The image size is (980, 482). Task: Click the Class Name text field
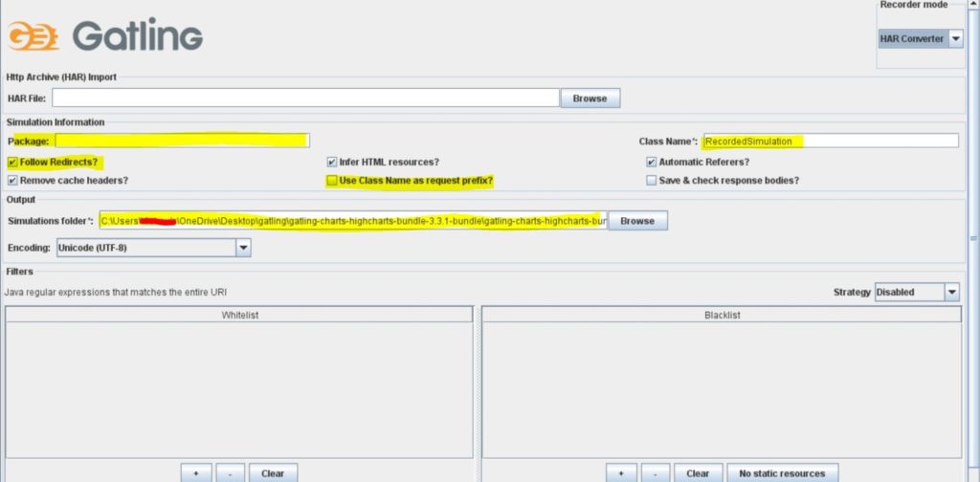[830, 141]
